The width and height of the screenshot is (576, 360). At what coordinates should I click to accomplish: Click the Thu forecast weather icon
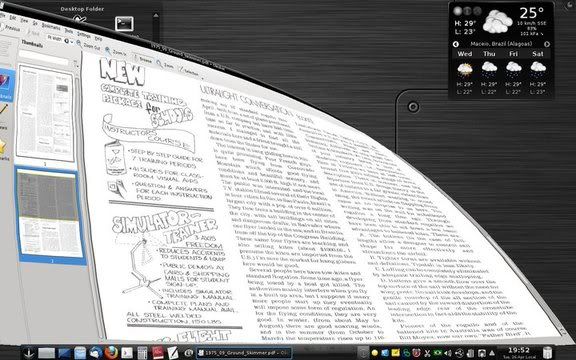489,69
